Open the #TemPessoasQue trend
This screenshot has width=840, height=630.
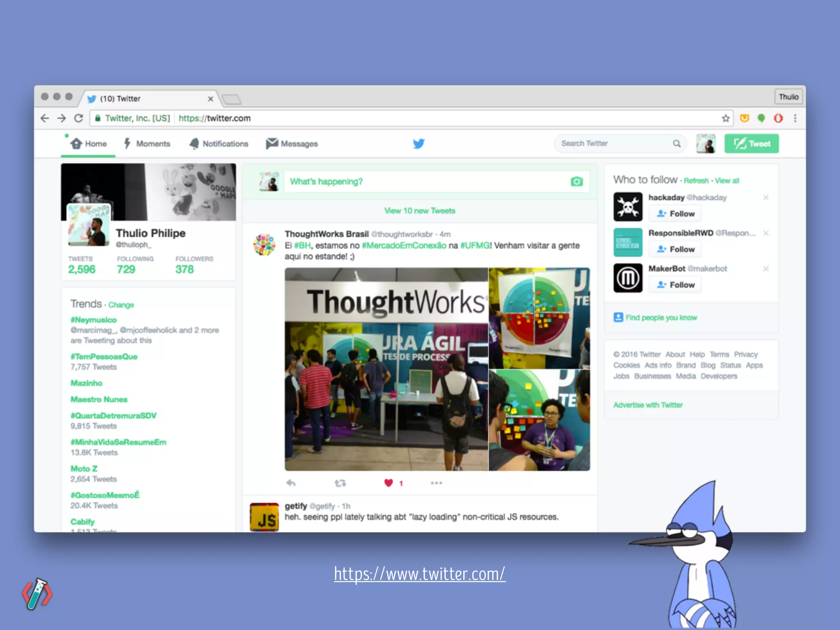pos(104,357)
